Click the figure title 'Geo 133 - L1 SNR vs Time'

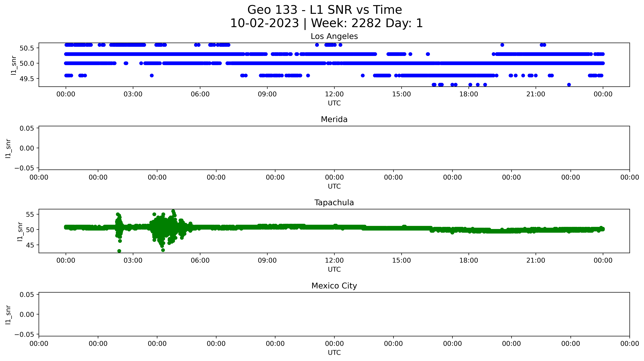click(325, 10)
